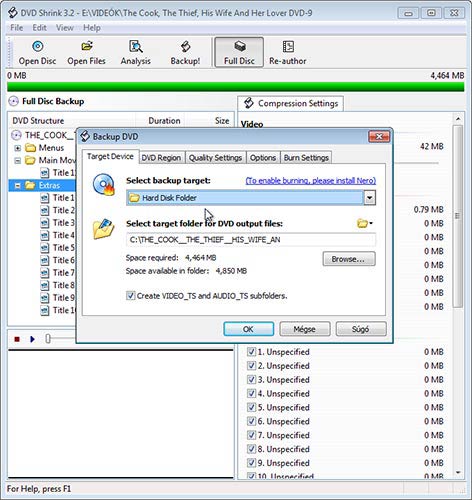The image size is (472, 500).
Task: Uncheck audio stream 8. Unspecified
Action: point(251,449)
